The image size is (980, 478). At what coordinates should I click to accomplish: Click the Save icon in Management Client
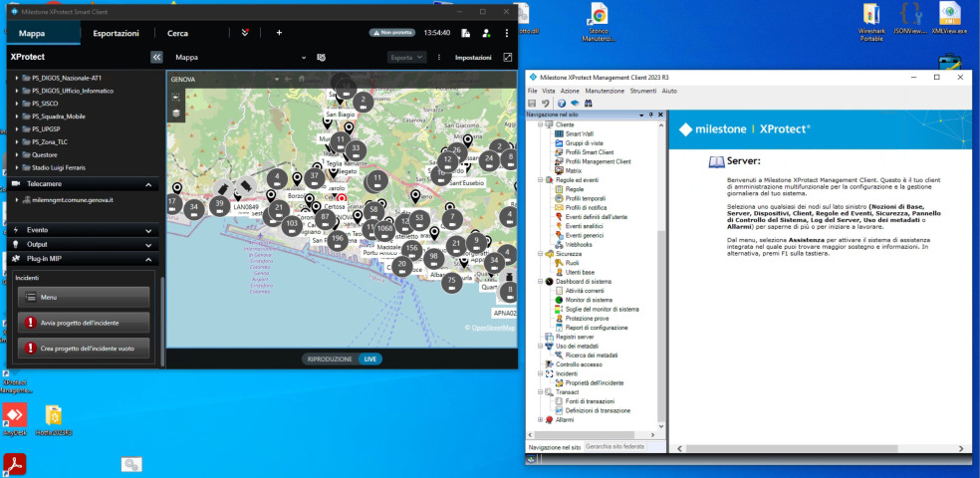pos(533,103)
